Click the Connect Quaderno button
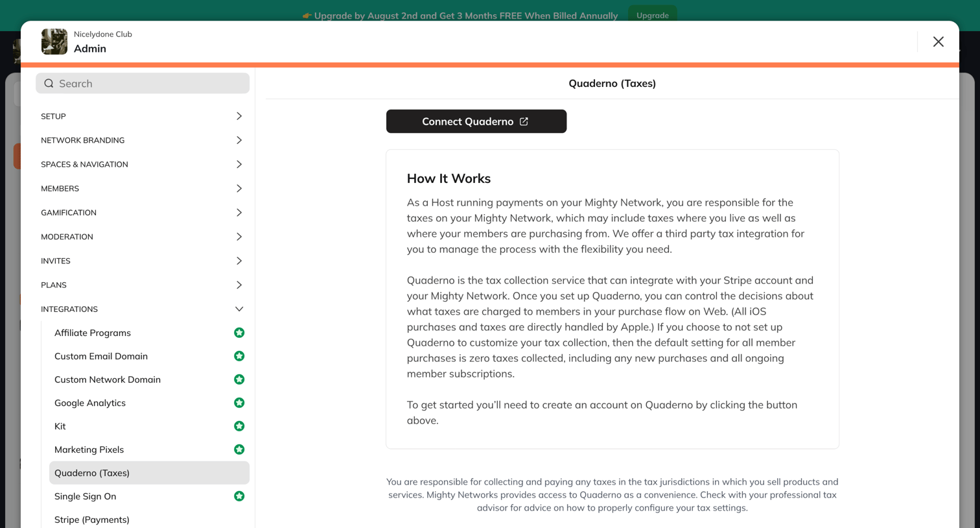Image resolution: width=980 pixels, height=528 pixels. (476, 121)
